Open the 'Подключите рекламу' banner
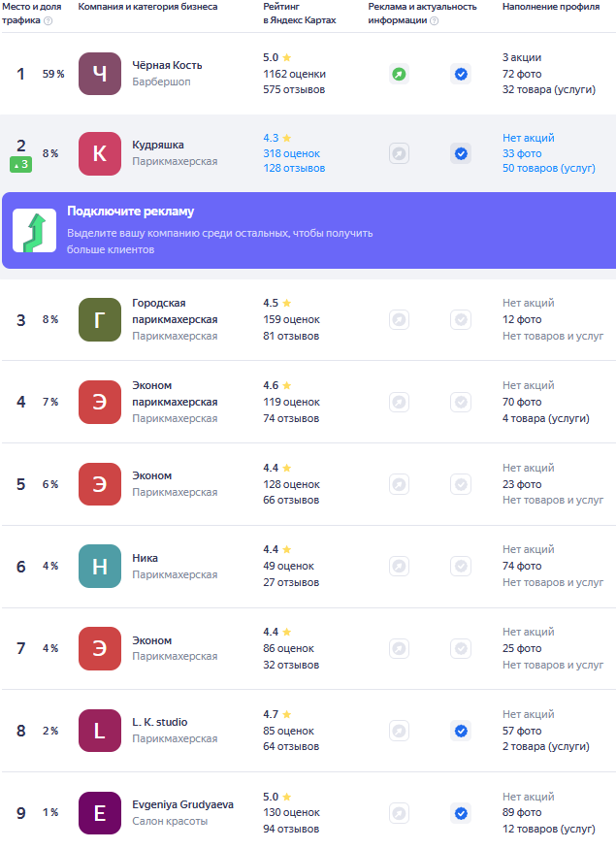616x849 pixels. [x=309, y=231]
